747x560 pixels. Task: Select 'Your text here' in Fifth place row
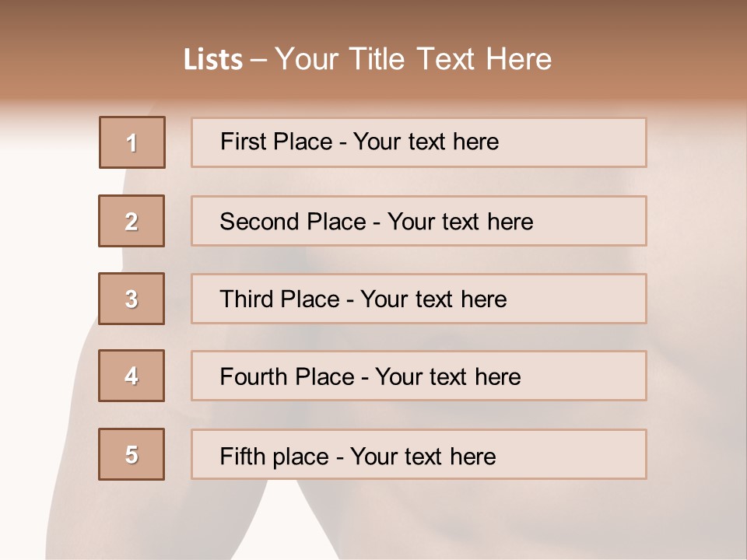(423, 456)
